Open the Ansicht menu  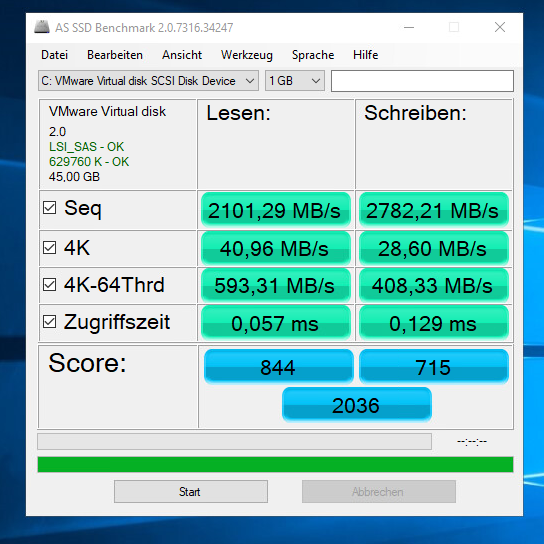[x=182, y=55]
